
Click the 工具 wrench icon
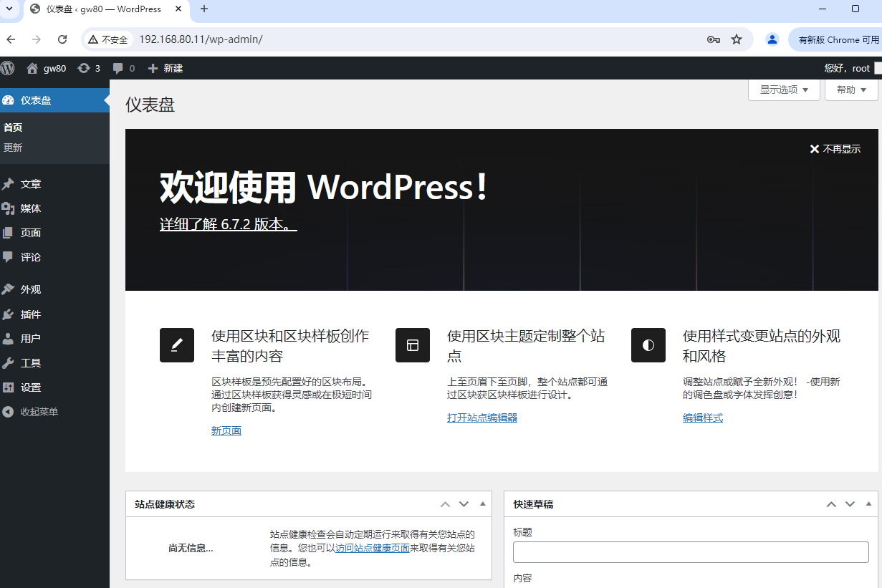pyautogui.click(x=8, y=362)
